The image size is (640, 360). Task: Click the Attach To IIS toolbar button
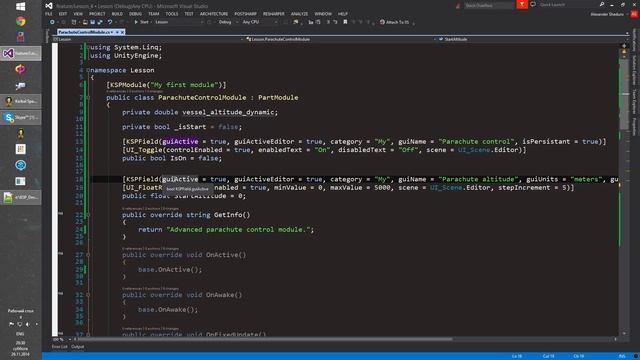pyautogui.click(x=394, y=22)
